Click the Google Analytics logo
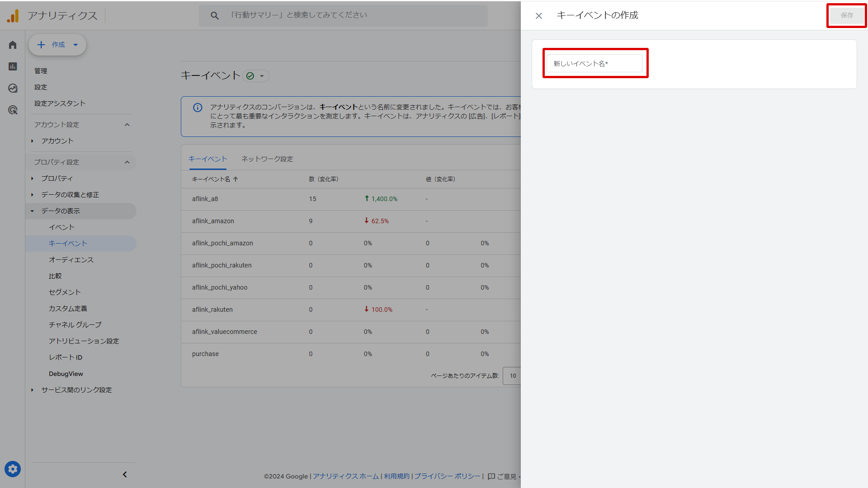Viewport: 868px width, 488px height. point(13,16)
